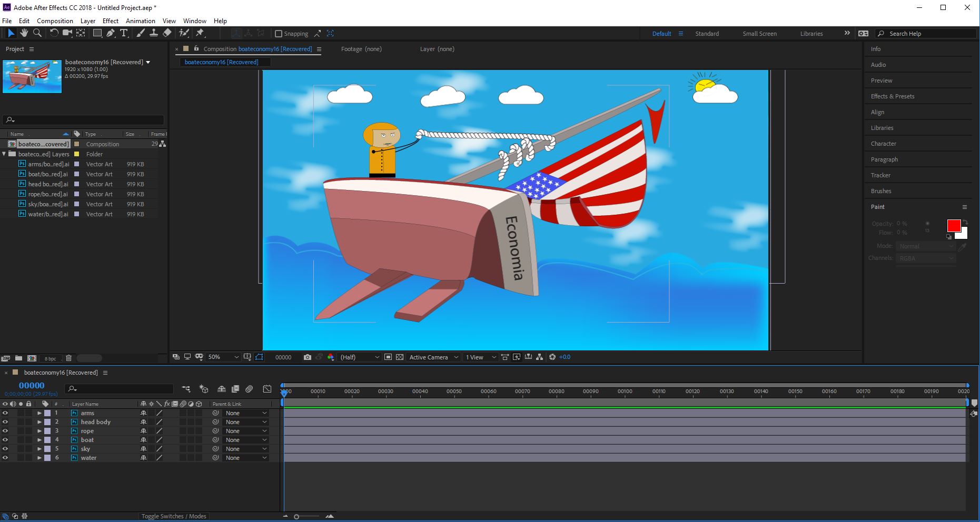980x522 pixels.
Task: Click the red foreground color swatch
Action: click(x=953, y=226)
